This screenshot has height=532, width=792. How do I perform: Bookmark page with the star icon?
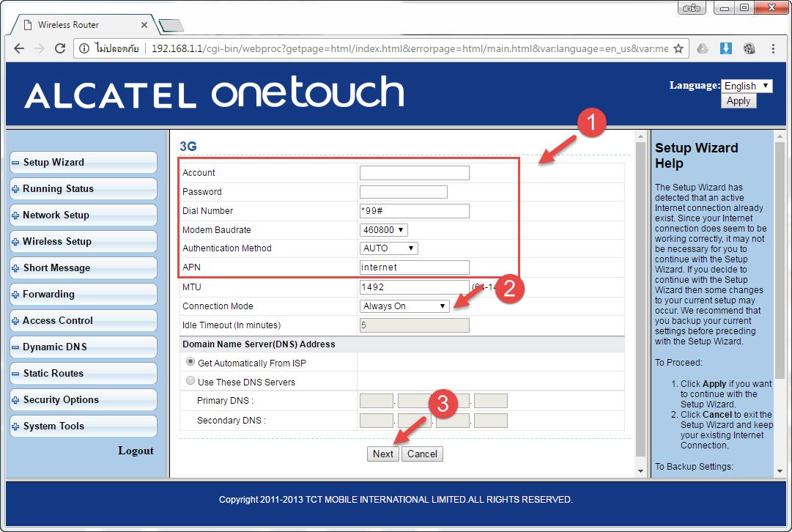pyautogui.click(x=678, y=48)
